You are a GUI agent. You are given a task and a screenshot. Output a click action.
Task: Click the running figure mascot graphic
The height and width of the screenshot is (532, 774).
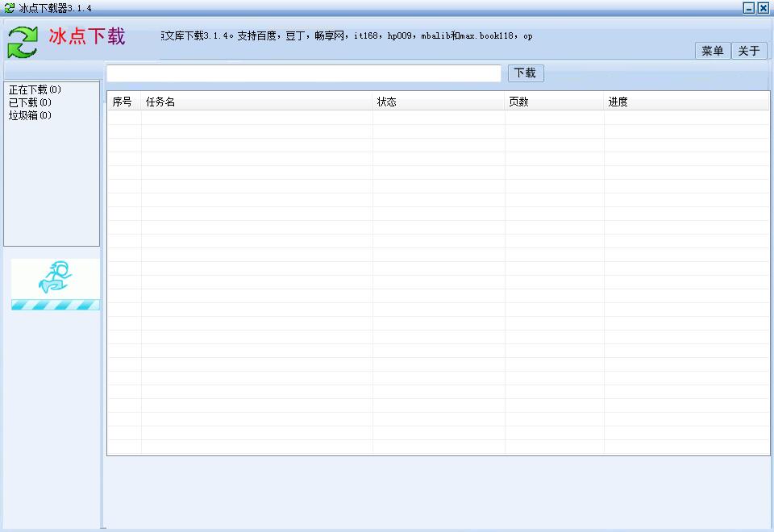pos(54,277)
